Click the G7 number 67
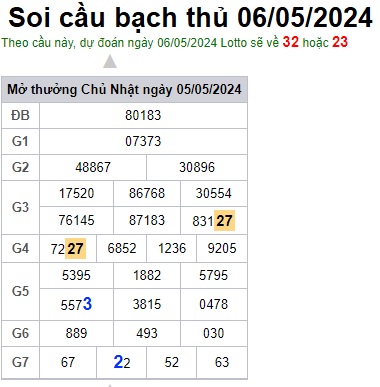The width and height of the screenshot is (380, 387). pyautogui.click(x=68, y=362)
